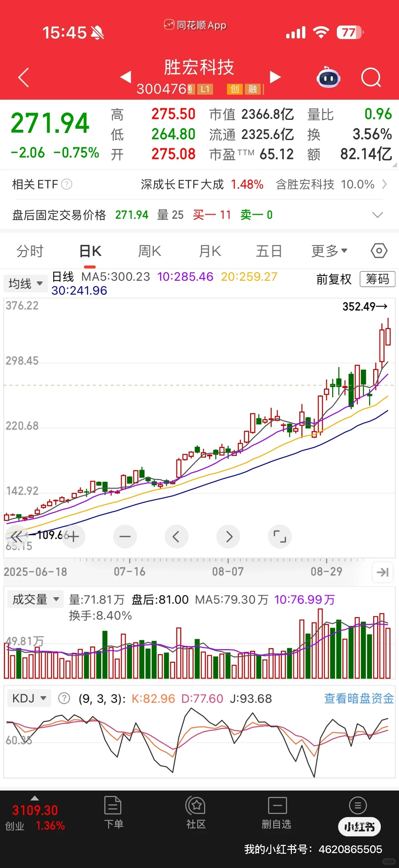Image resolution: width=399 pixels, height=868 pixels.
Task: Open 成交量 indicator dropdown
Action: tap(35, 599)
